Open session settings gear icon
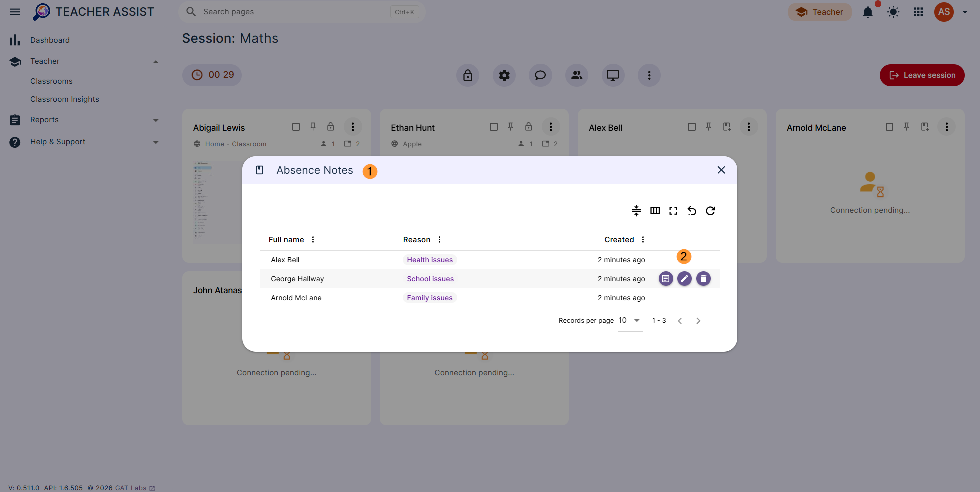The width and height of the screenshot is (980, 492). (504, 75)
